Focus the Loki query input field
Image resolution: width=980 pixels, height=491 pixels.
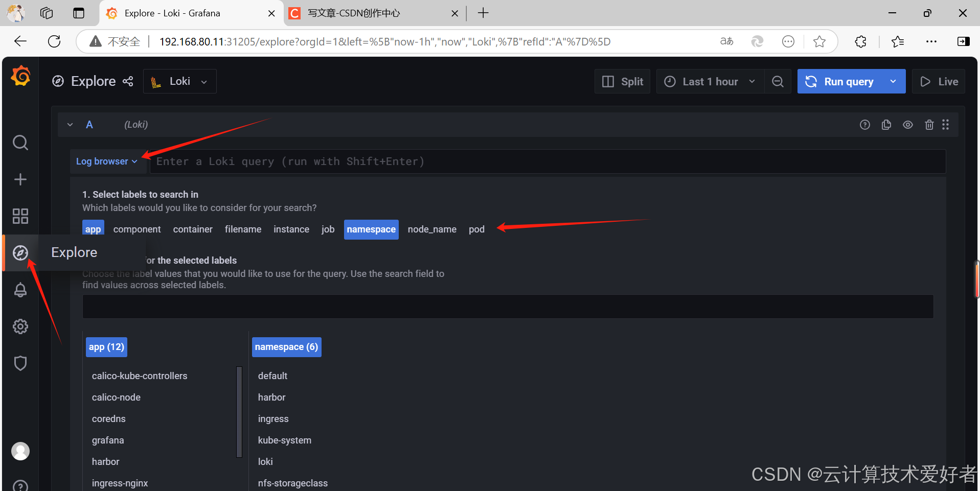click(548, 161)
